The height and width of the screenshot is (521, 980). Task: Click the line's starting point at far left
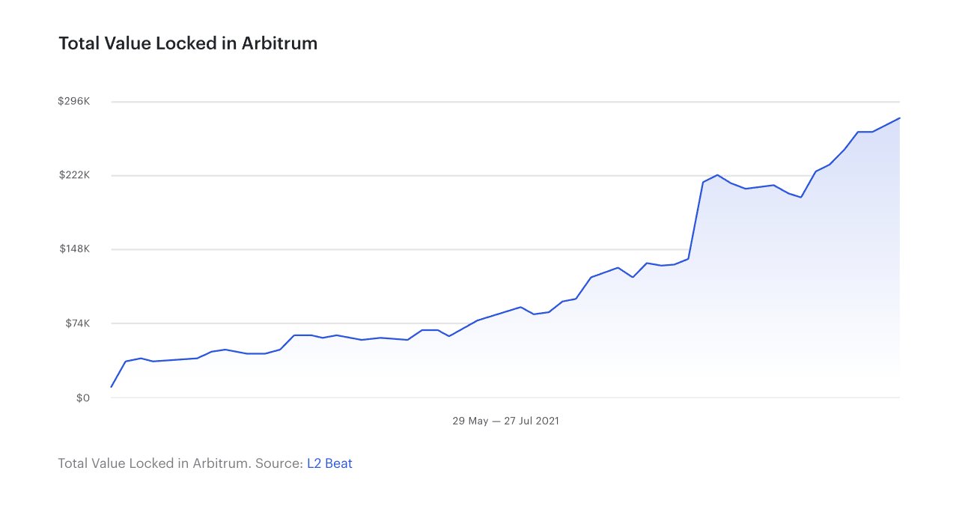(112, 387)
